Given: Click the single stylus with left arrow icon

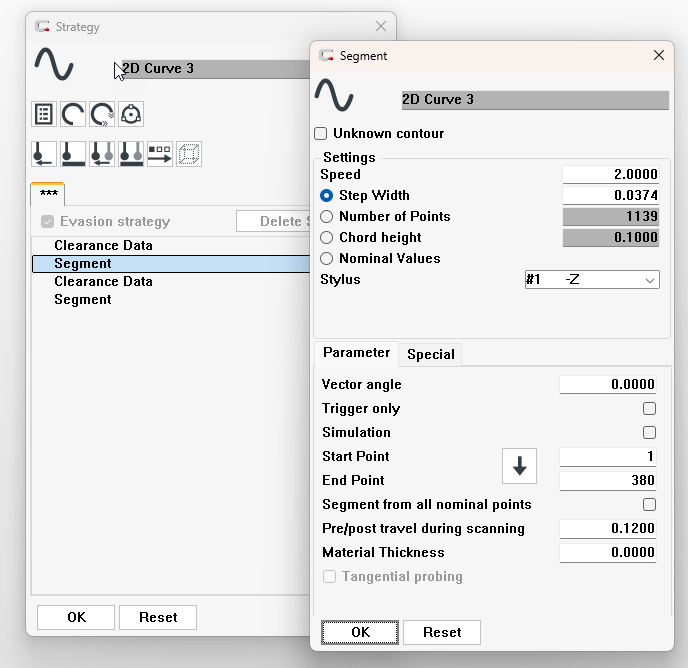Looking at the screenshot, I should click(44, 154).
